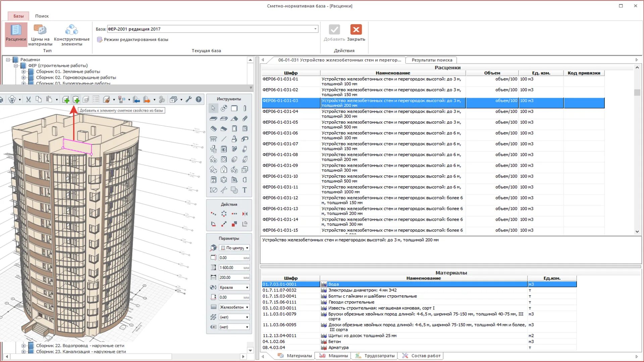Viewport: 644px width, 362px height.
Task: Click the help question mark icon
Action: click(x=199, y=100)
